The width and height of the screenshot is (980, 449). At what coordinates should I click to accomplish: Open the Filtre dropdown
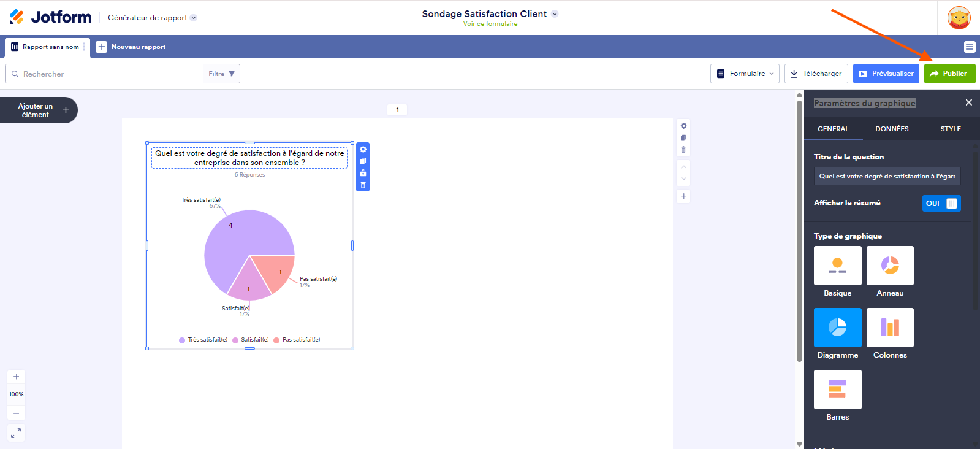221,74
